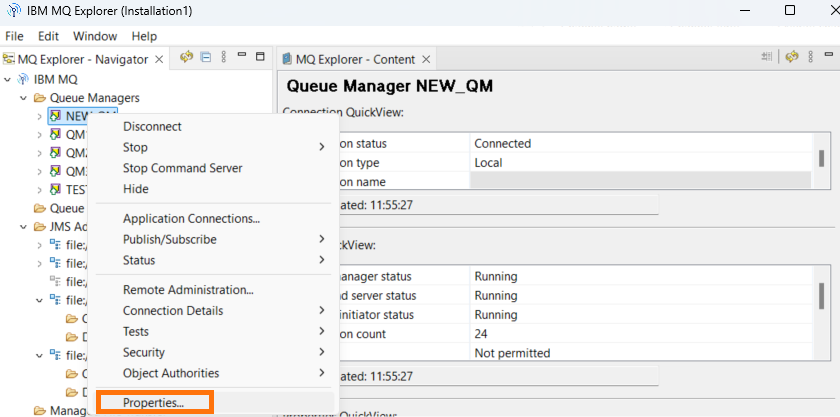Image resolution: width=840 pixels, height=417 pixels.
Task: Choose Stop Command Server
Action: pos(215,168)
